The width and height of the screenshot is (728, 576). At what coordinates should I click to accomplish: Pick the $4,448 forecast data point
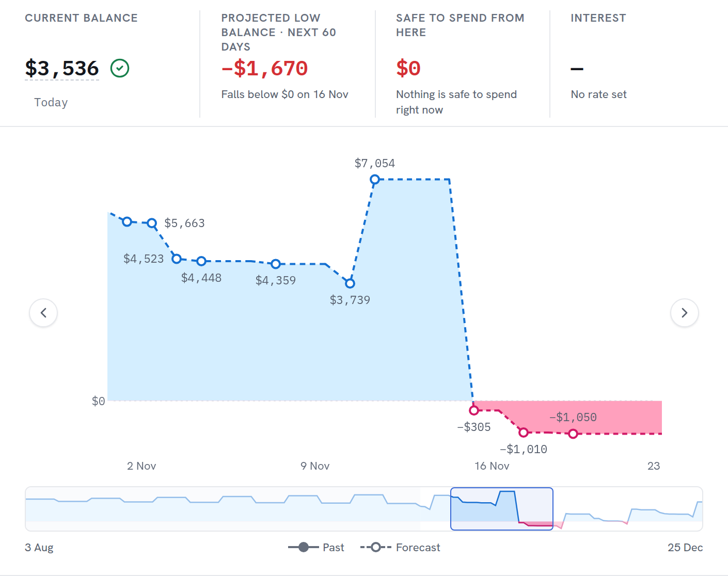click(201, 261)
